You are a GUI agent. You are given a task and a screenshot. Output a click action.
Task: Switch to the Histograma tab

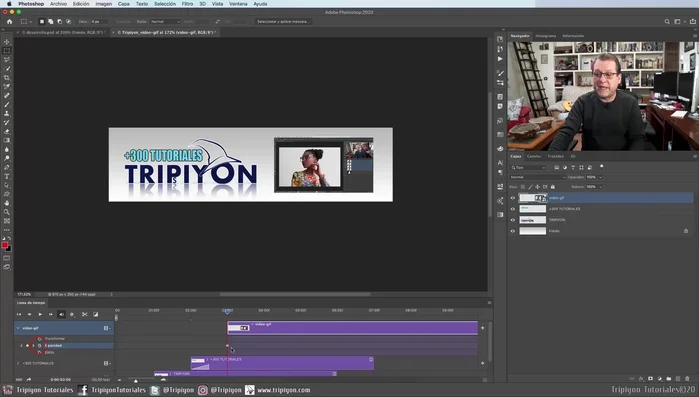[546, 36]
